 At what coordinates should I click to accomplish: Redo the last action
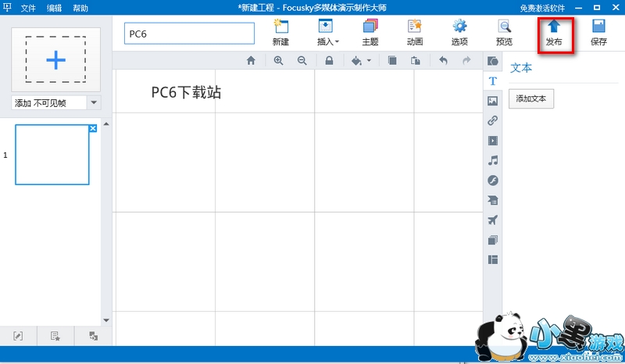[466, 61]
